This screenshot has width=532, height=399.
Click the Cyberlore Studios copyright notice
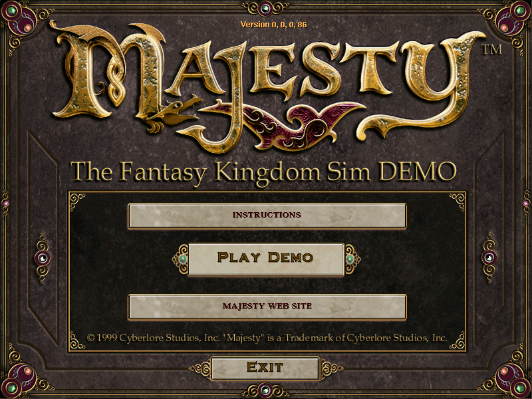[267, 338]
